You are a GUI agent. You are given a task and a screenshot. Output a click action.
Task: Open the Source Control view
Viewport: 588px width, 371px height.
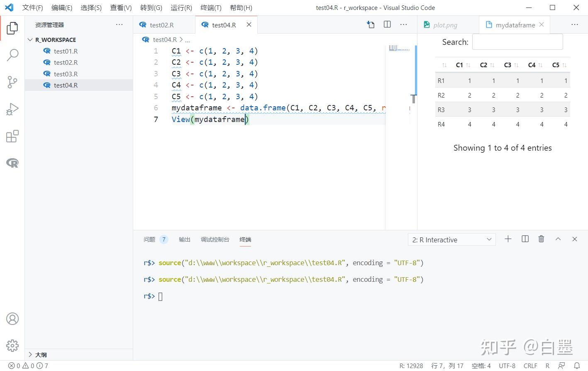click(12, 82)
